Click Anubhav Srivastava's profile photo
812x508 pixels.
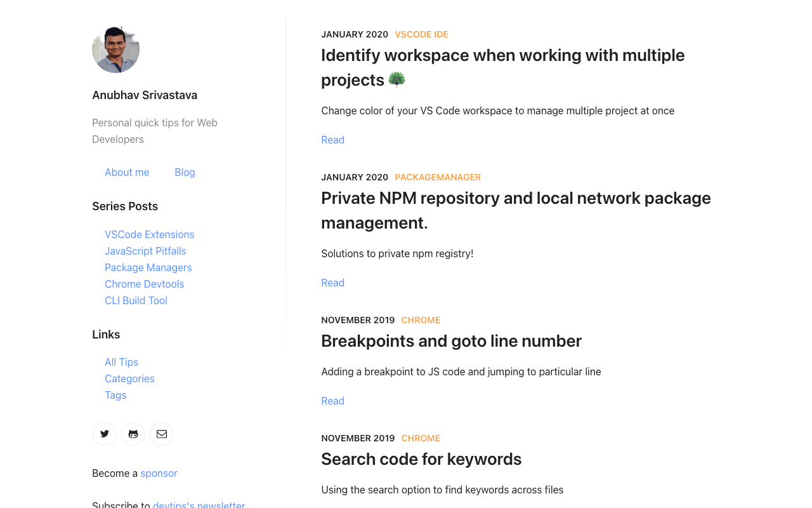[116, 50]
